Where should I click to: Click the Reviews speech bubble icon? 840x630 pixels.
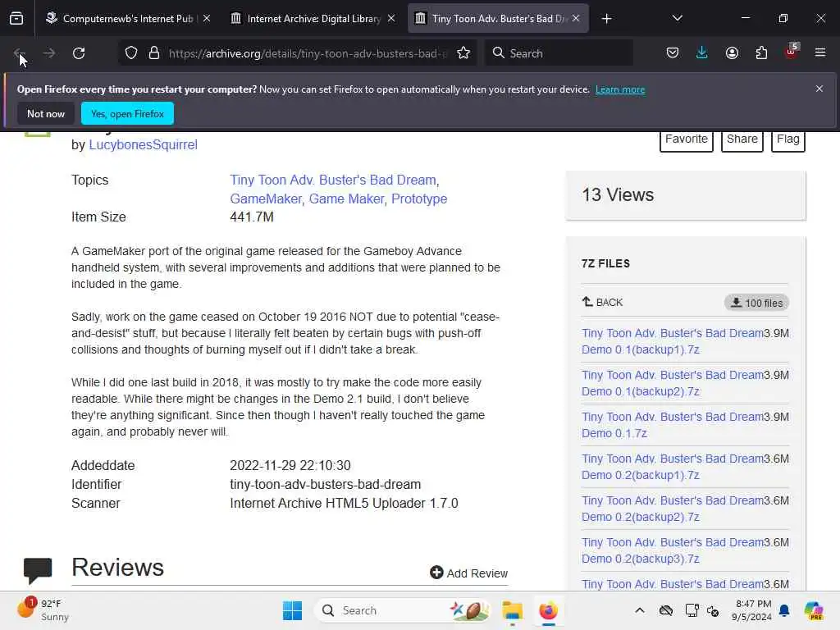coord(38,570)
